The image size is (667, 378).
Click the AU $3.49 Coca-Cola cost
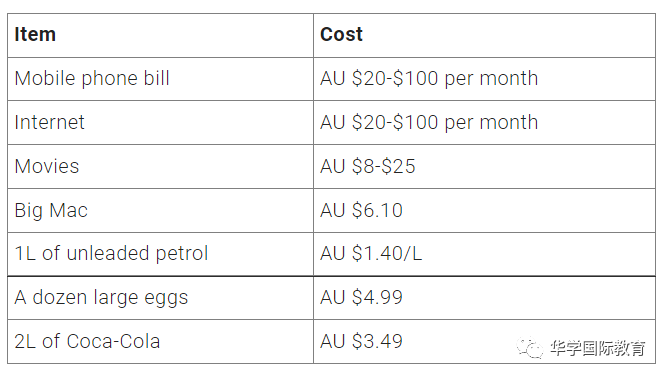[x=361, y=341]
